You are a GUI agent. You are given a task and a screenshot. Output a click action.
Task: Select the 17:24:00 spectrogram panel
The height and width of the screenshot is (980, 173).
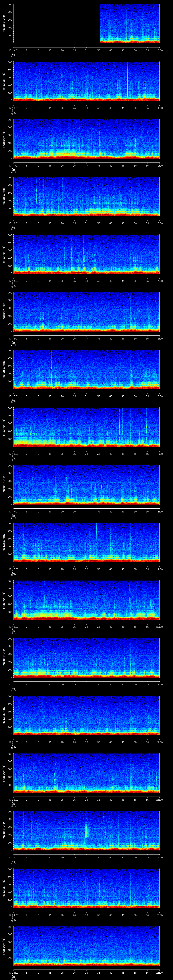tap(86, 888)
